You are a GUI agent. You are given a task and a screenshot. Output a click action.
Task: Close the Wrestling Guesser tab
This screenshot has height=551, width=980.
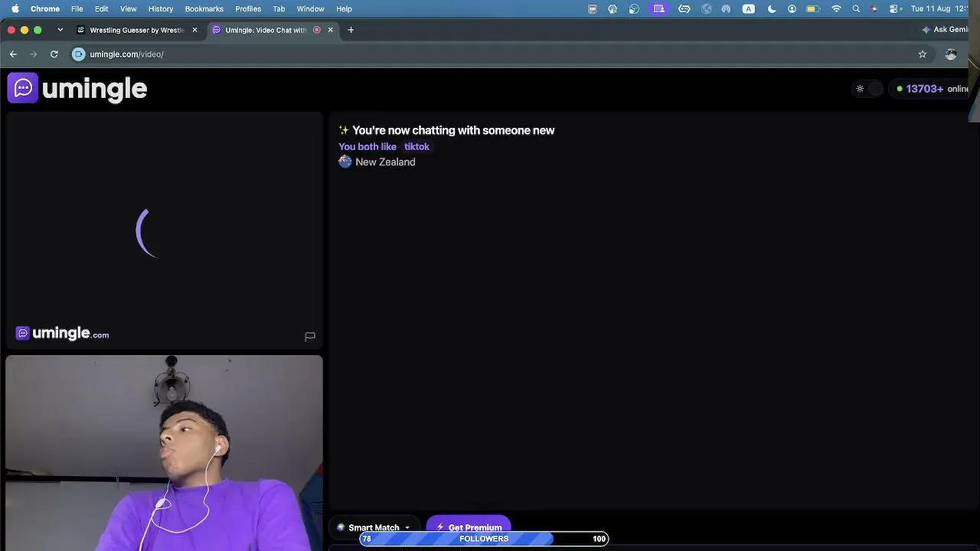pyautogui.click(x=194, y=30)
